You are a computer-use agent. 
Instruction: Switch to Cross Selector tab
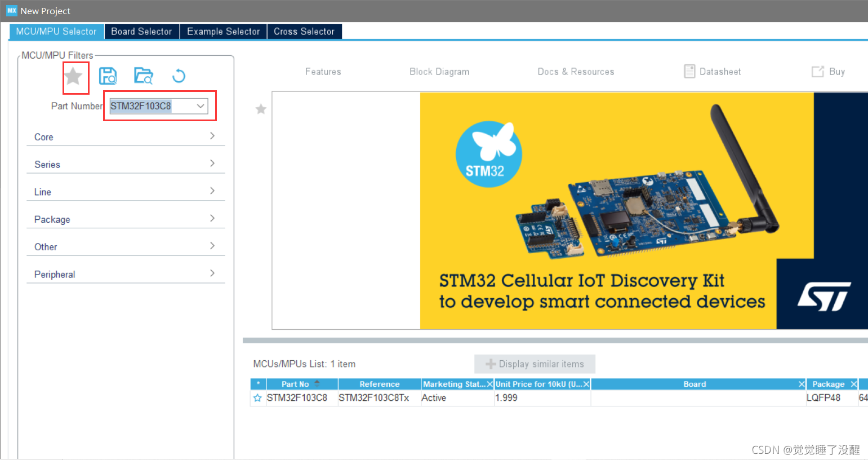tap(304, 32)
